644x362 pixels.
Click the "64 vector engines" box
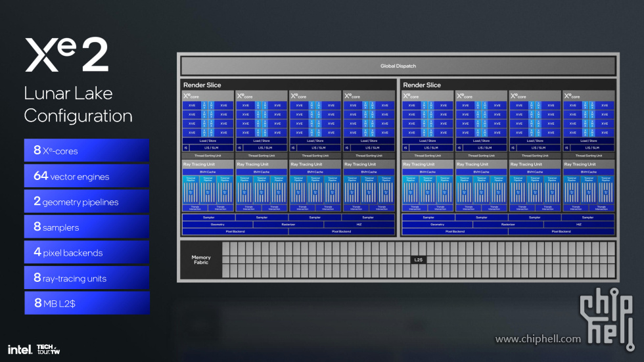87,176
